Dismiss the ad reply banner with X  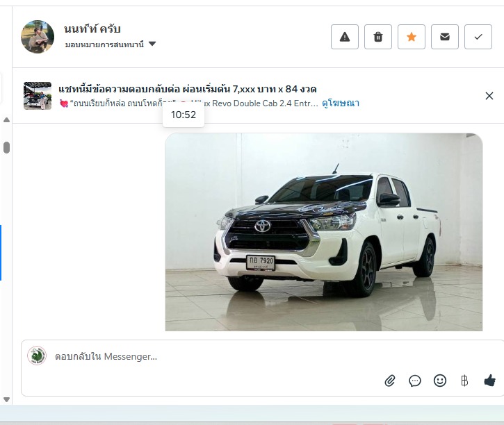pyautogui.click(x=489, y=96)
